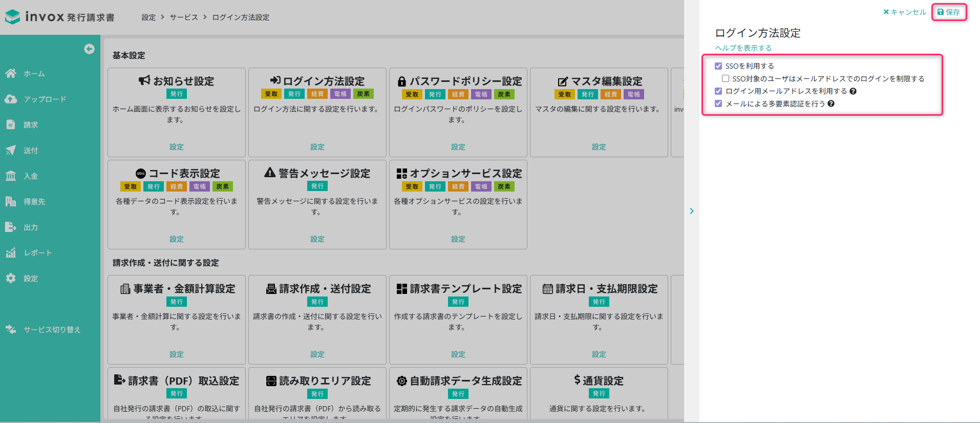Open Reports via the chart icon

[11, 252]
